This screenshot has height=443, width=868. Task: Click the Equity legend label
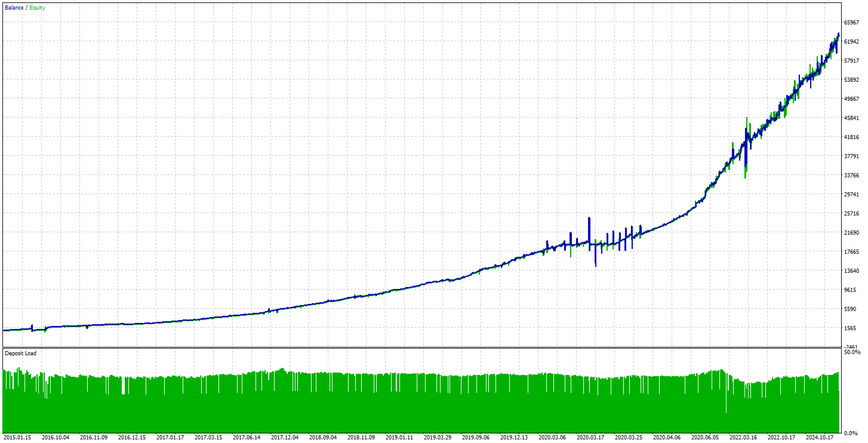37,8
